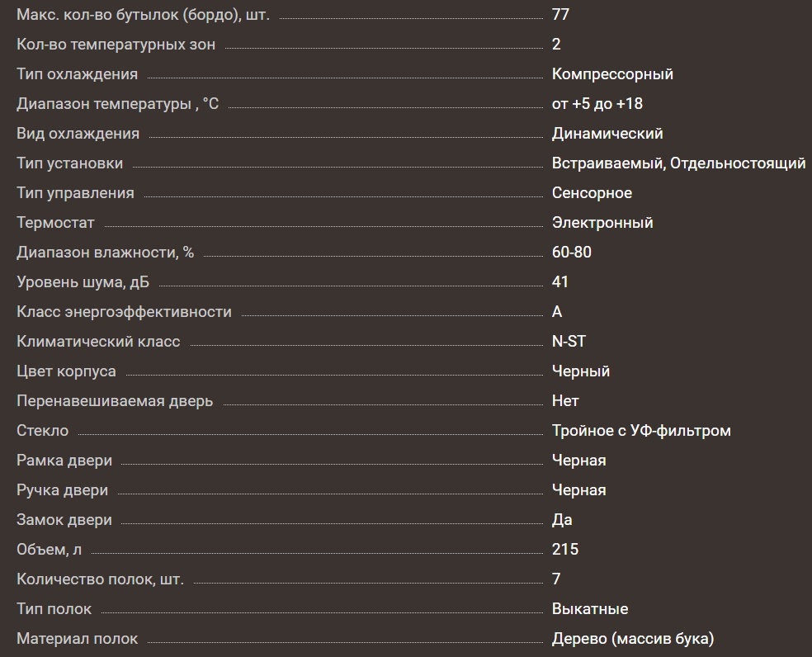
Task: Click the 'Уровень шума, дБ' label
Action: pyautogui.click(x=83, y=282)
